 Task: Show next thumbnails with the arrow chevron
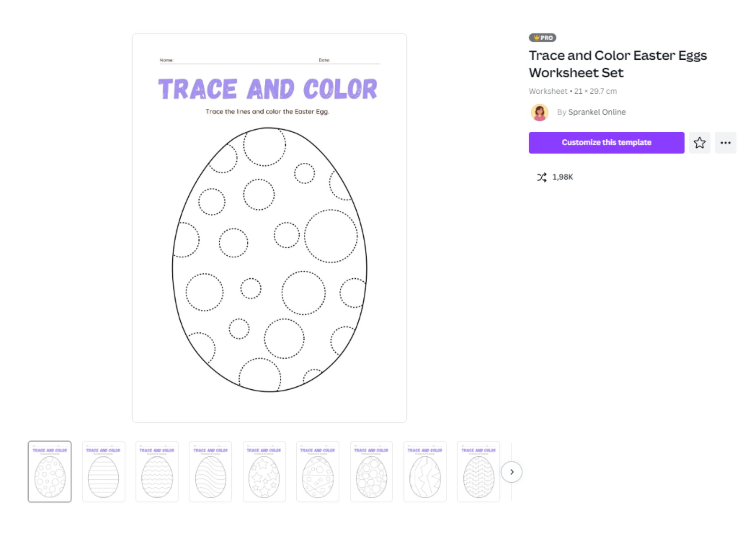(x=511, y=472)
